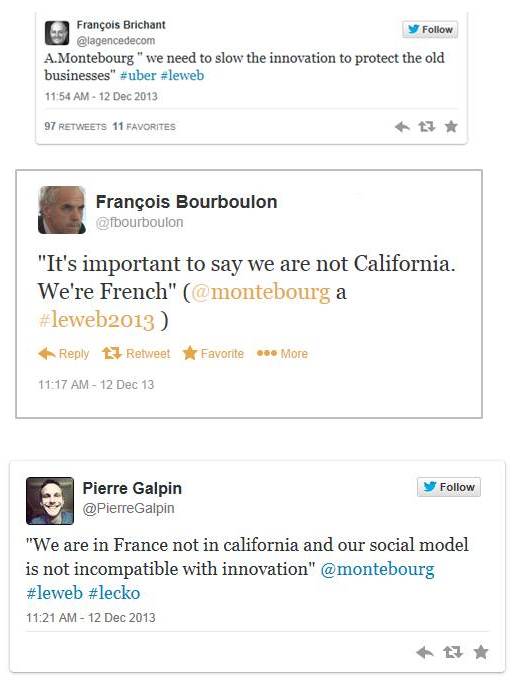Click François Bourboulon's profile picture

click(x=62, y=210)
